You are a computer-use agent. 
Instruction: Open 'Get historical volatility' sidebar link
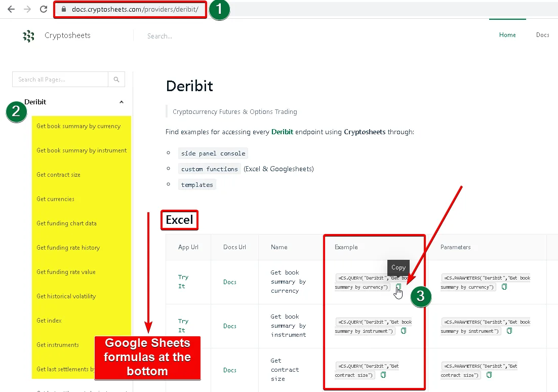[66, 296]
